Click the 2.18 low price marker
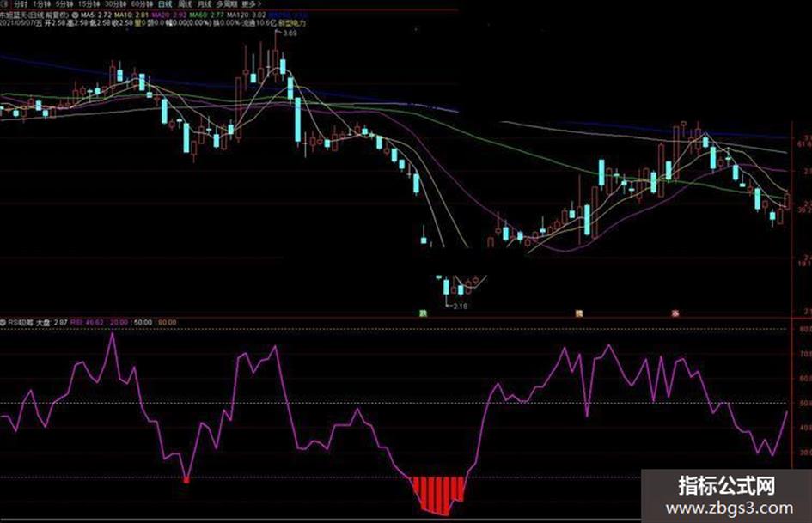Viewport: 812px width, 523px height. [x=460, y=306]
